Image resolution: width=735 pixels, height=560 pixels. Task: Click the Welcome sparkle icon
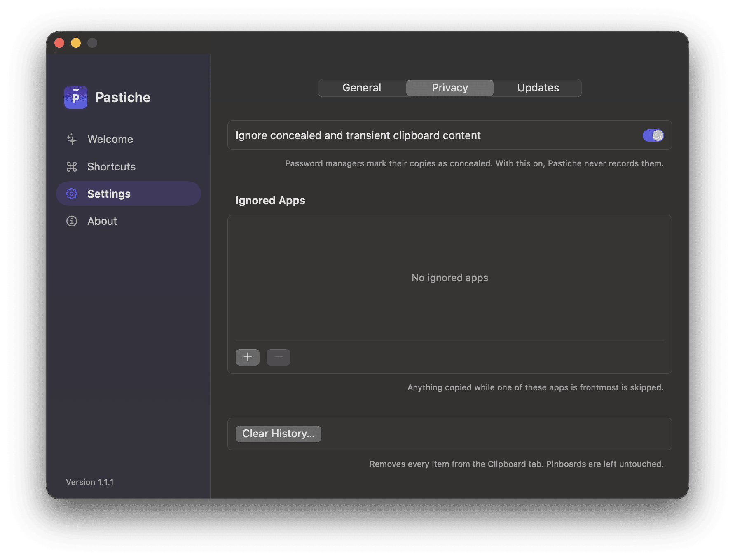click(72, 139)
